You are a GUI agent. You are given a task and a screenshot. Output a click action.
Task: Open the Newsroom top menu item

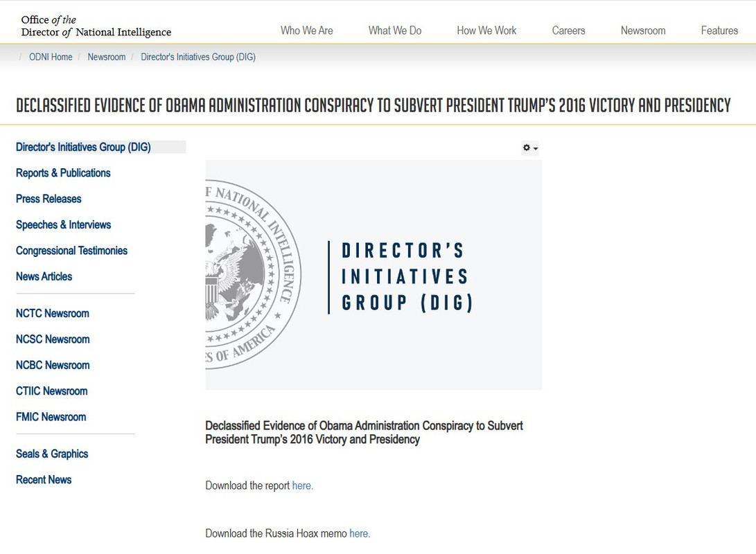point(643,30)
